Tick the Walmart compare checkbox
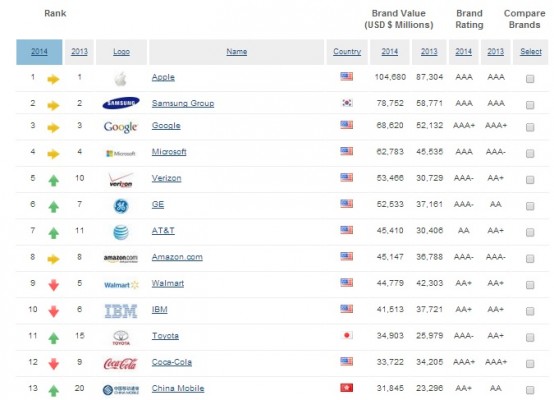554x400 pixels. (x=530, y=285)
